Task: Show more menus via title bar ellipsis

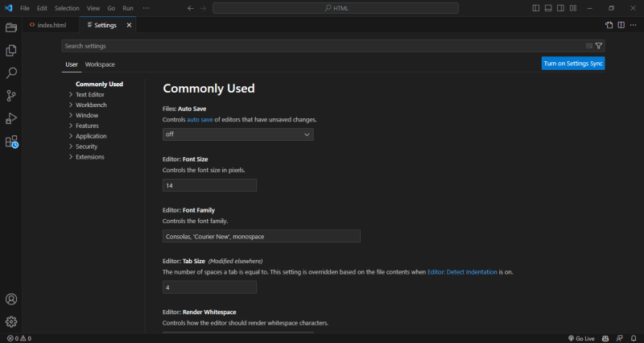Action: (x=146, y=8)
